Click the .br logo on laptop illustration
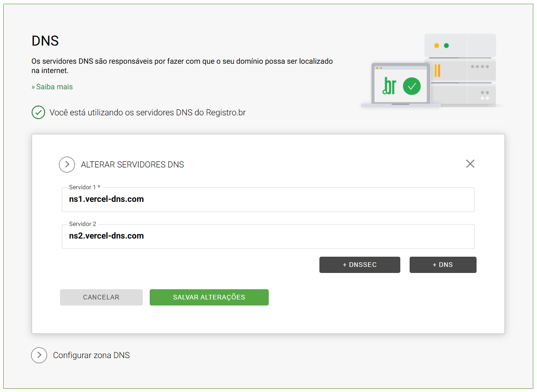The width and height of the screenshot is (537, 392). (x=389, y=86)
